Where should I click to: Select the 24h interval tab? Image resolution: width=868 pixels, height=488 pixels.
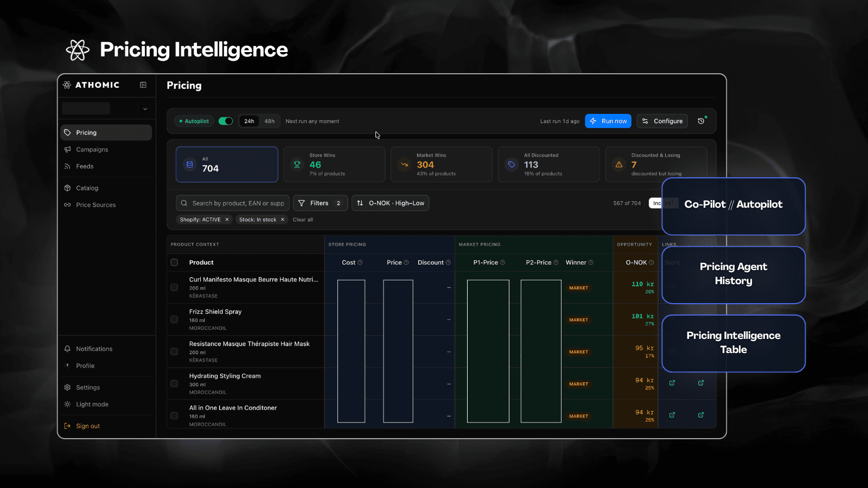click(249, 121)
